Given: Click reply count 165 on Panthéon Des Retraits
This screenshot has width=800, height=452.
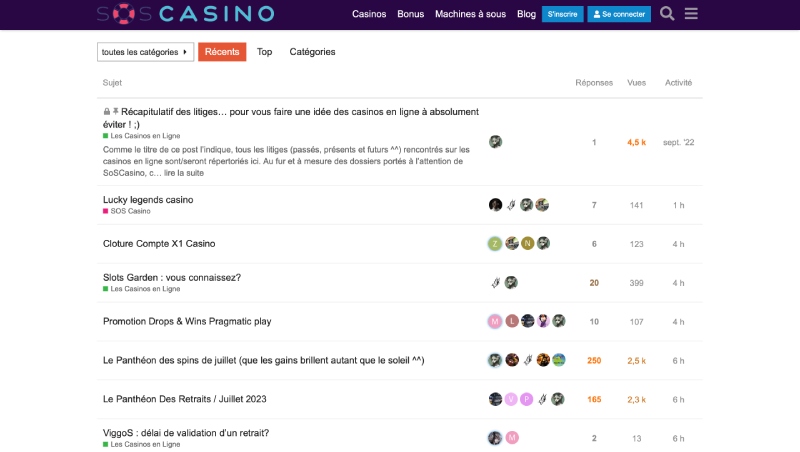Looking at the screenshot, I should (594, 399).
